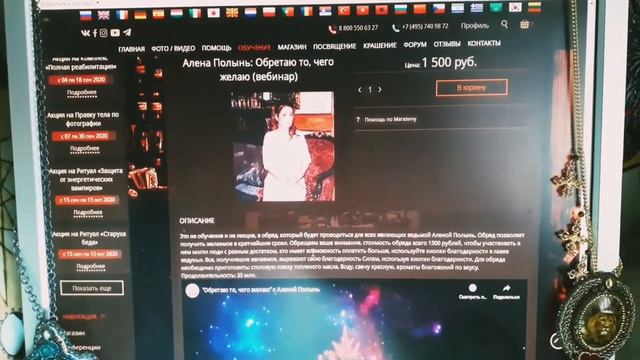Screen dimensions: 640x360
Task: Open the Алена Полынь webinar photo
Action: 283,146
